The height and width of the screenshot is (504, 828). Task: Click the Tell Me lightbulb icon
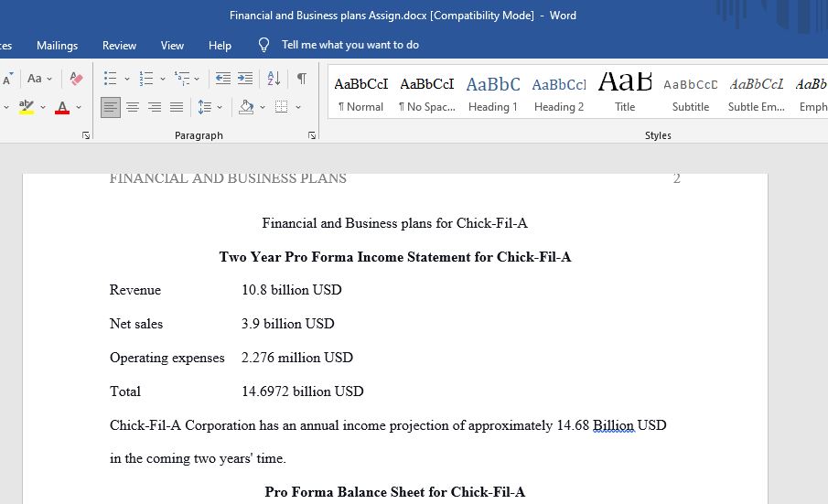click(x=264, y=45)
